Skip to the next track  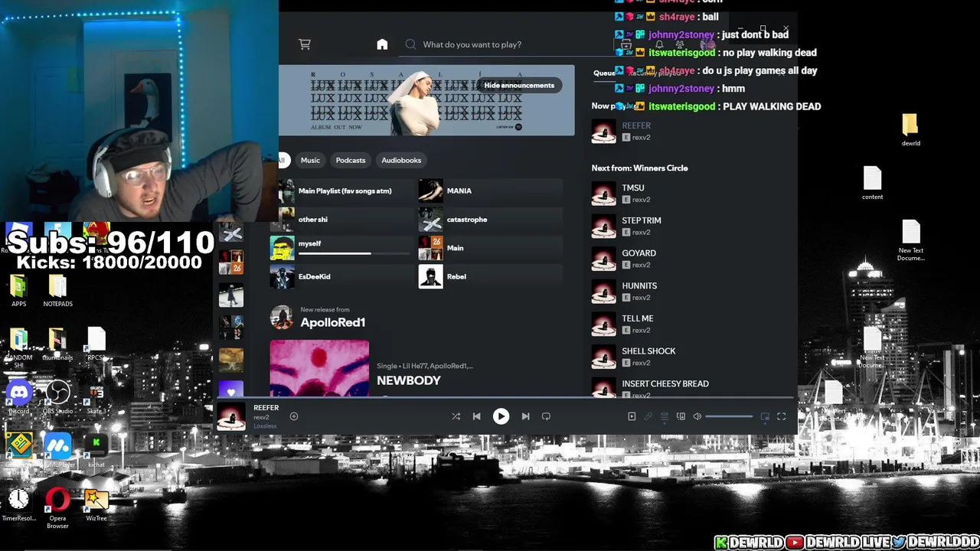[525, 416]
